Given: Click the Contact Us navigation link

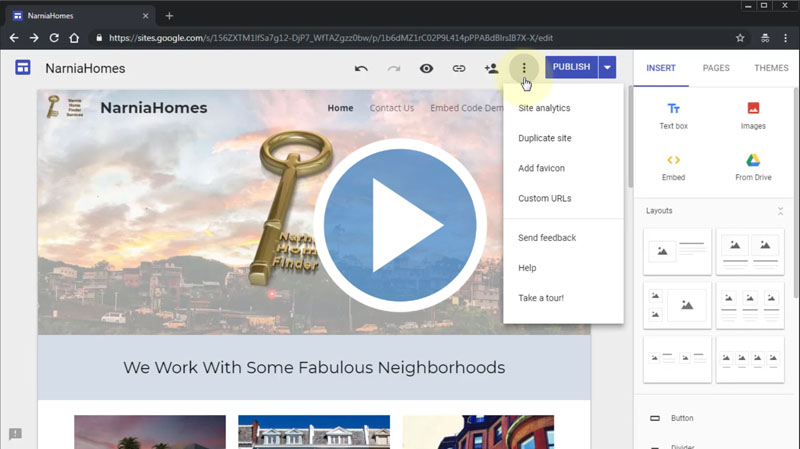Looking at the screenshot, I should point(392,108).
